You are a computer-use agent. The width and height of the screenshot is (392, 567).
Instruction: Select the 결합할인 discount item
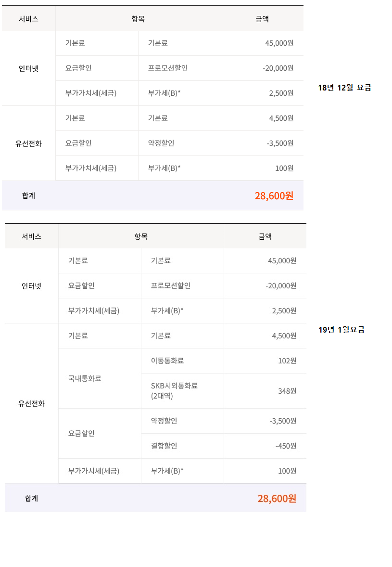pyautogui.click(x=164, y=446)
